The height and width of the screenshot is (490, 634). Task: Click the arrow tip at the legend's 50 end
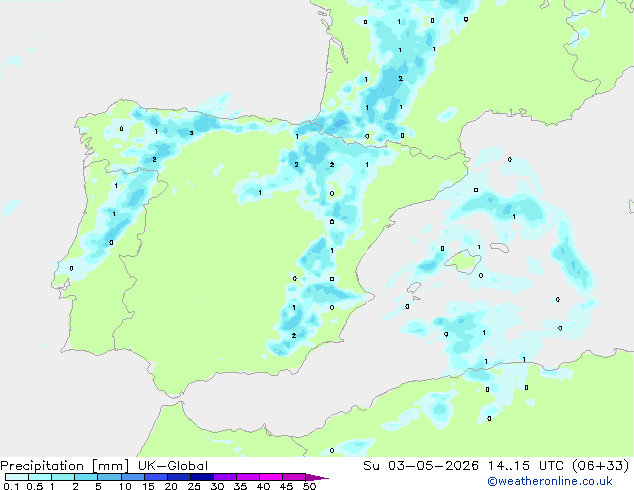pyautogui.click(x=317, y=477)
